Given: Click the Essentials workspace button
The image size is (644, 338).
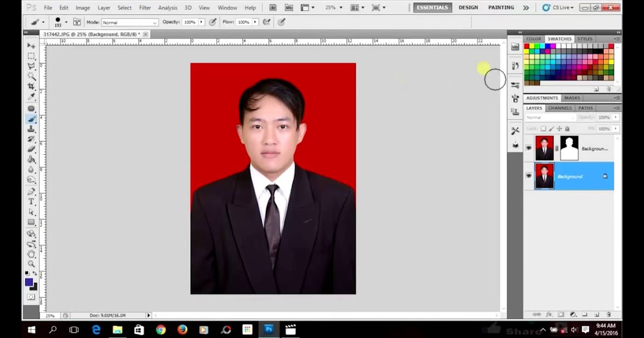Looking at the screenshot, I should point(432,8).
